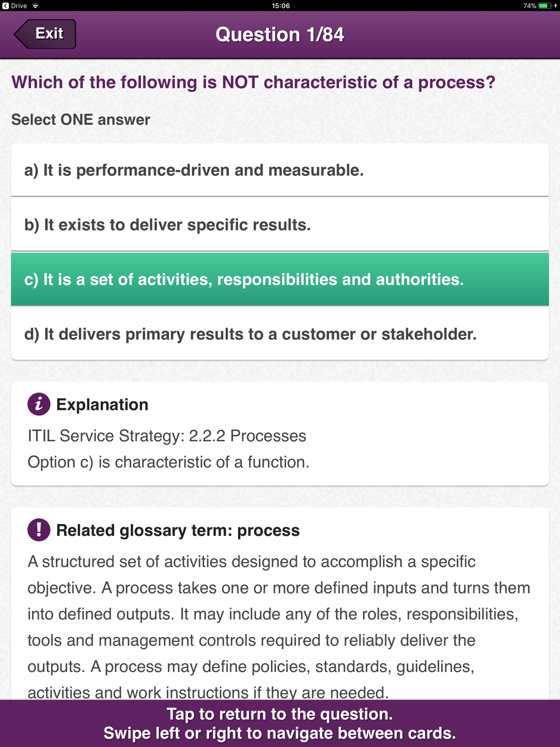Tap the question text about process characteristics
560x747 pixels.
click(x=253, y=82)
